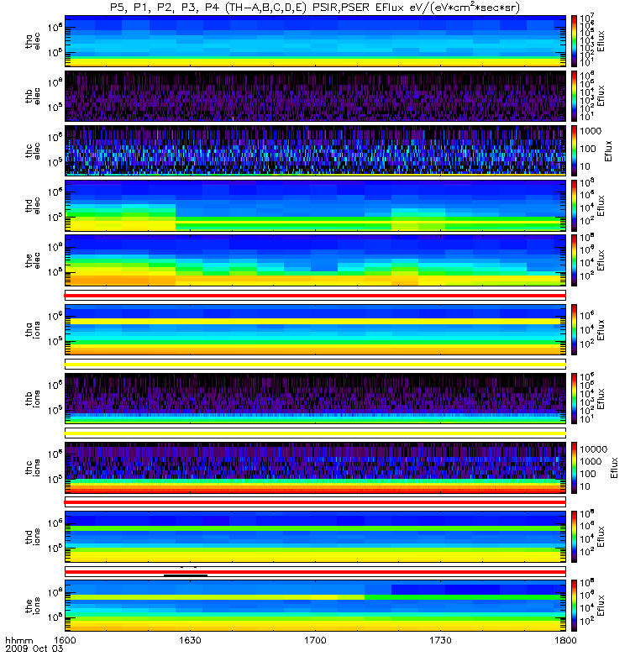Click the red bar above the tha ions panel
The image size is (630, 672).
[316, 296]
